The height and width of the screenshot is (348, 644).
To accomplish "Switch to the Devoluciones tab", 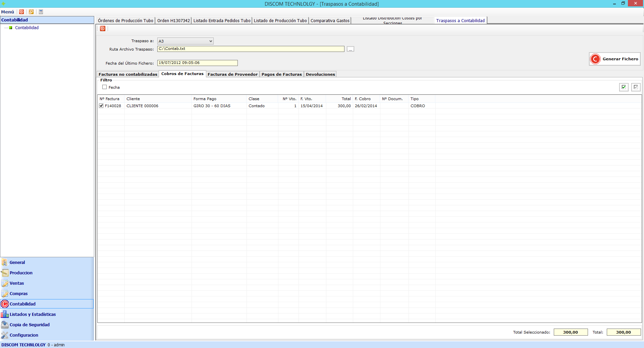I will pyautogui.click(x=320, y=74).
